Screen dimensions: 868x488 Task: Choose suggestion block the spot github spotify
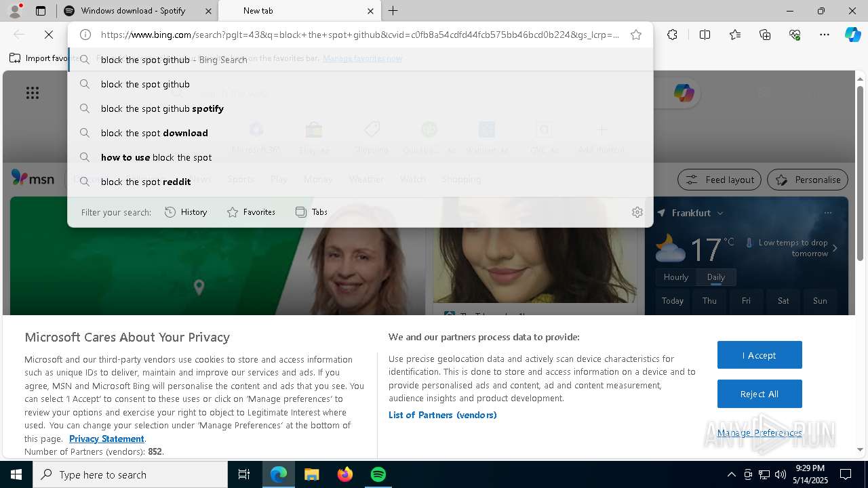[360, 108]
